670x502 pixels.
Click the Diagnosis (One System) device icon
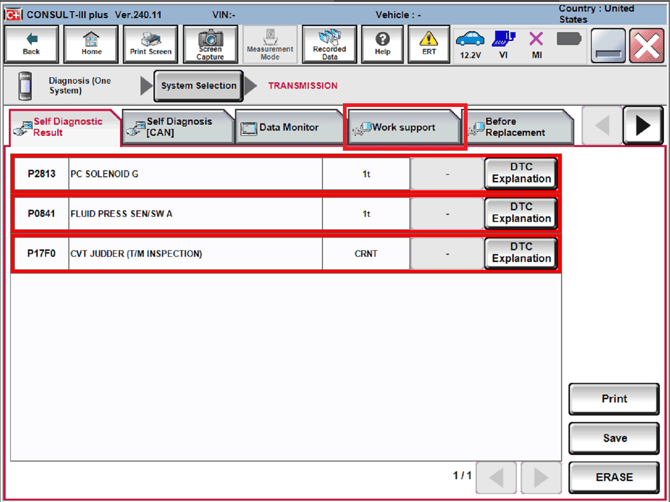[25, 86]
